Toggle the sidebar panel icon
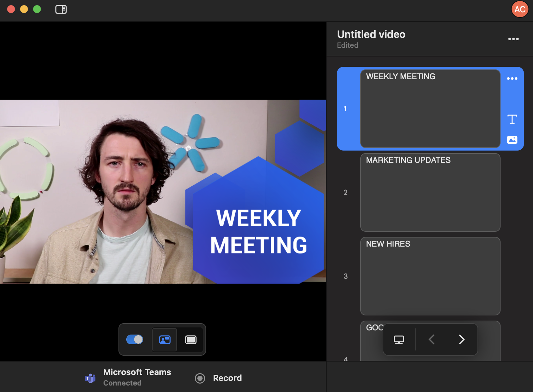Viewport: 533px width, 392px height. [61, 9]
